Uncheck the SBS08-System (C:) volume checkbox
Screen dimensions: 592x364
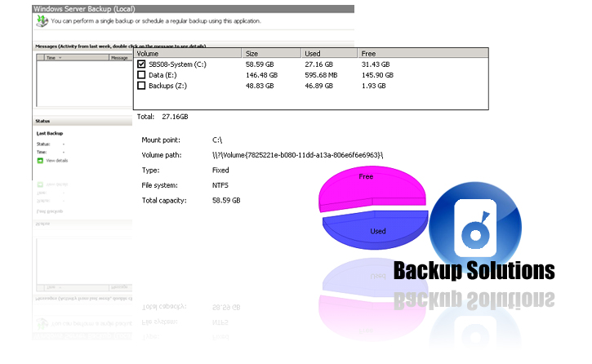(141, 63)
